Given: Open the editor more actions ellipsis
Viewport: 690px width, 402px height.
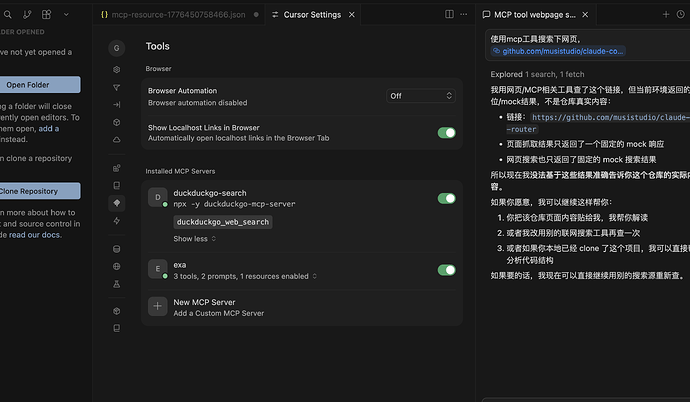Looking at the screenshot, I should click(x=464, y=14).
